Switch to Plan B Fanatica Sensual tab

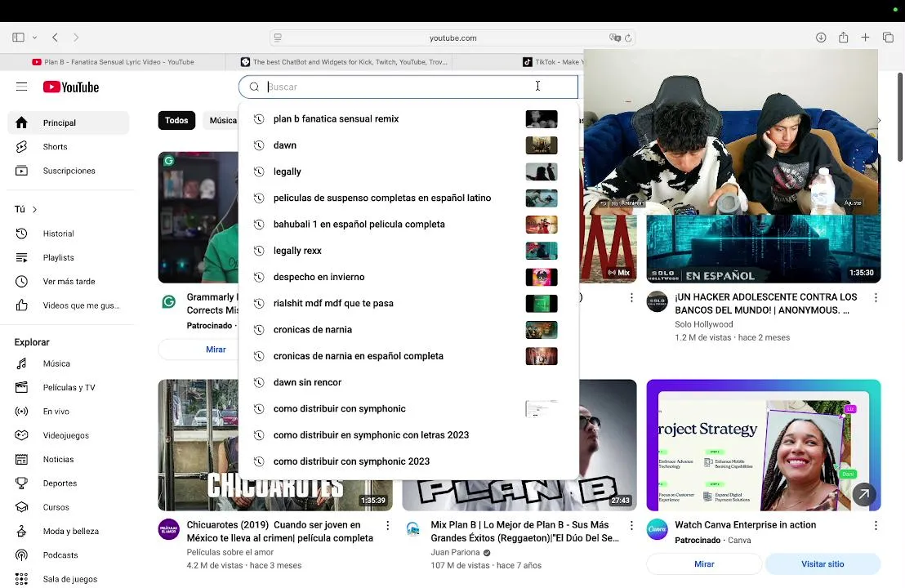(113, 62)
